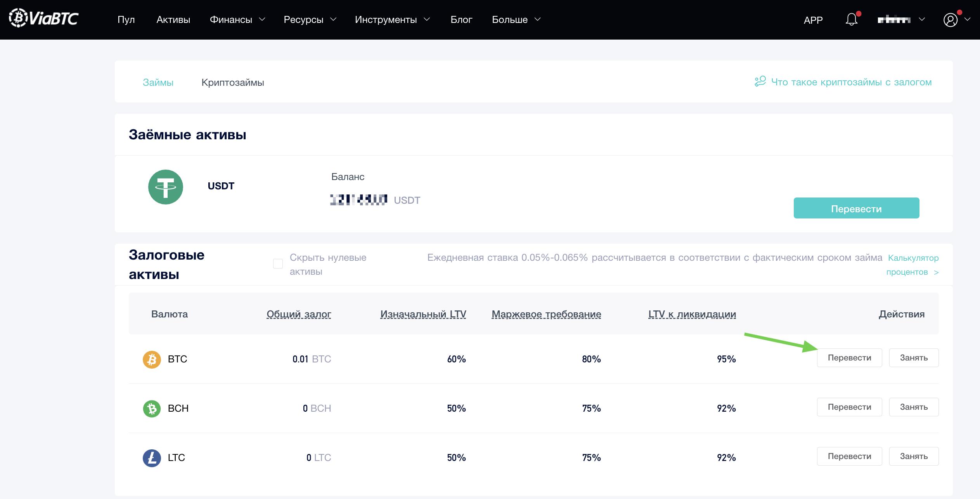This screenshot has width=980, height=499.
Task: Click Занять in the BTC row
Action: (x=914, y=358)
